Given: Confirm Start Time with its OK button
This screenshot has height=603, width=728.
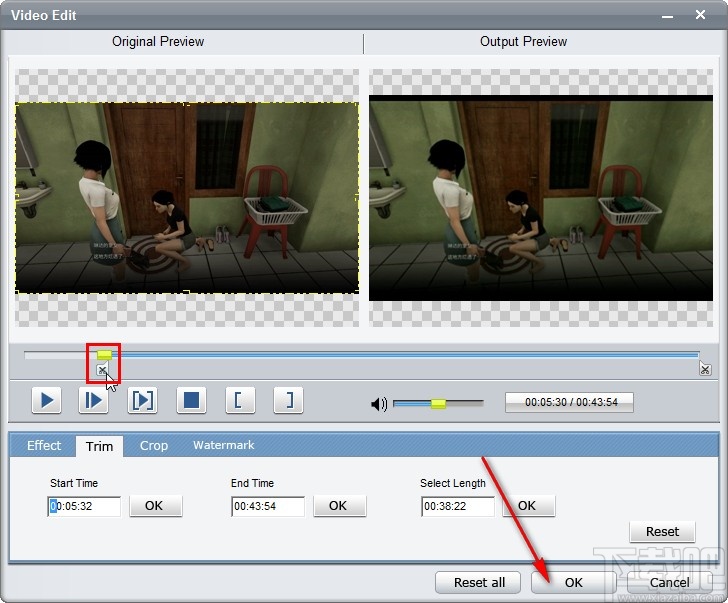Looking at the screenshot, I should pyautogui.click(x=156, y=506).
